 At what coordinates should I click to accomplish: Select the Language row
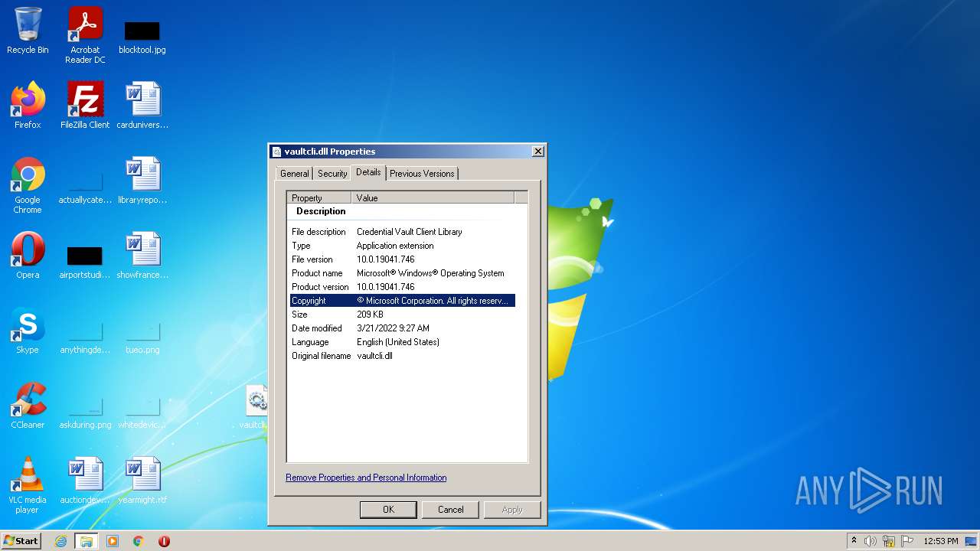[x=403, y=342]
